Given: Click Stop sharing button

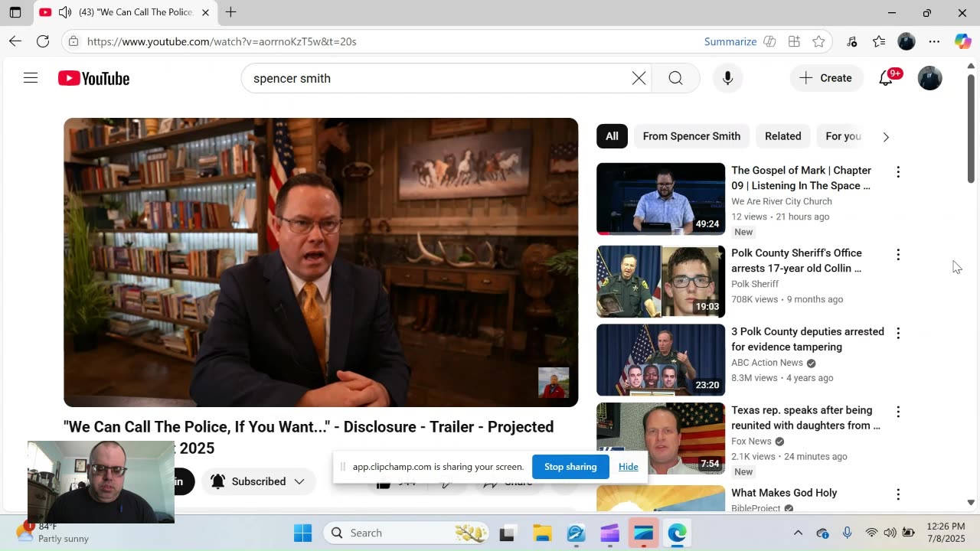Looking at the screenshot, I should 570,467.
